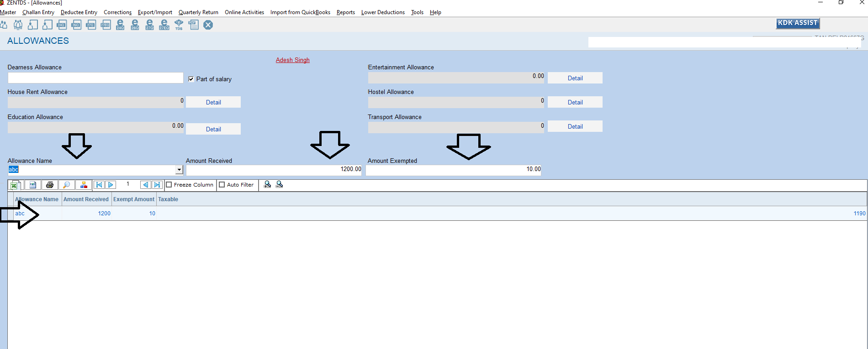The width and height of the screenshot is (868, 349).
Task: Launch the e-return 27Q icon
Action: tap(149, 25)
